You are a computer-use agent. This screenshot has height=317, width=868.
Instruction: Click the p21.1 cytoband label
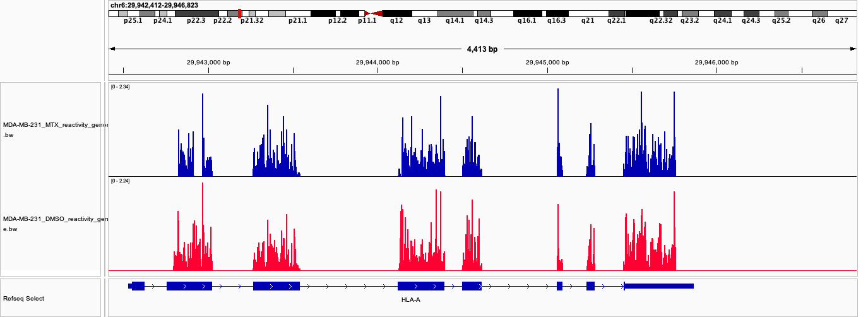297,21
